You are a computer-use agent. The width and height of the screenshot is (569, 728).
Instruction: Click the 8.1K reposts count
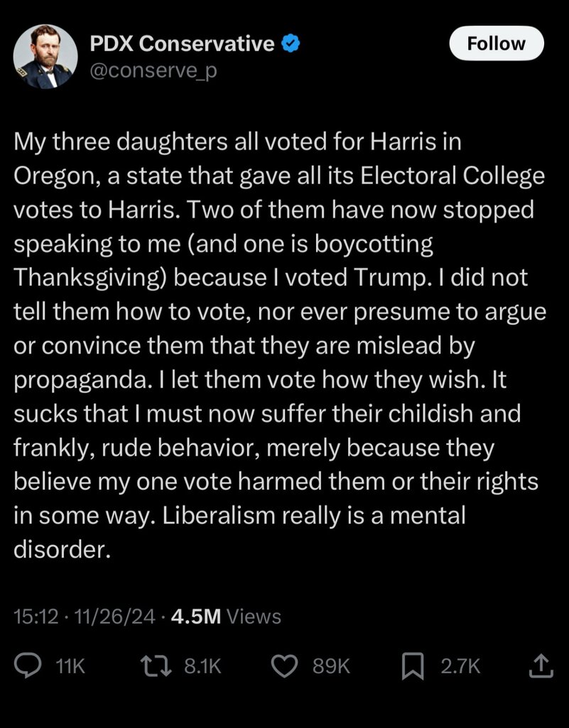click(203, 666)
